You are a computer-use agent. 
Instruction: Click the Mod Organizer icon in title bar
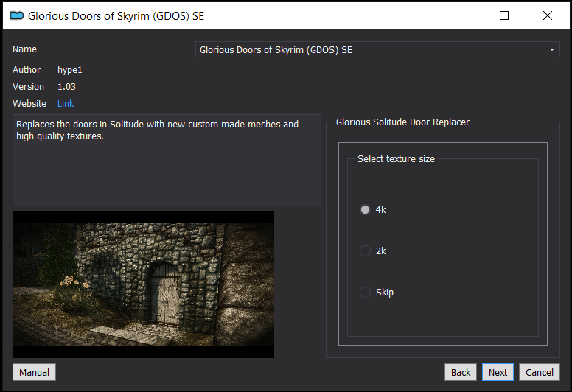(17, 15)
